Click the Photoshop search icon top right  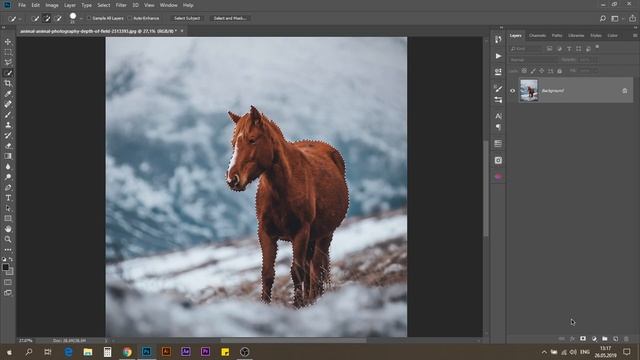[602, 18]
